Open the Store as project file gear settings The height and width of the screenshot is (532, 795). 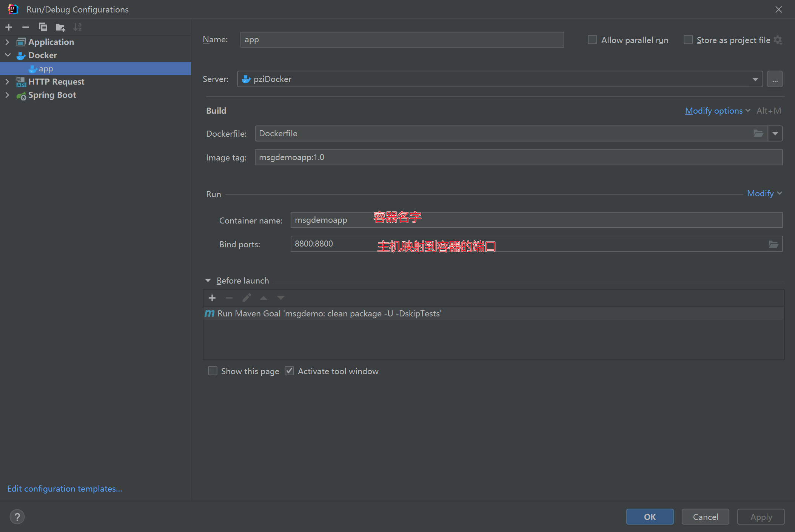(778, 40)
